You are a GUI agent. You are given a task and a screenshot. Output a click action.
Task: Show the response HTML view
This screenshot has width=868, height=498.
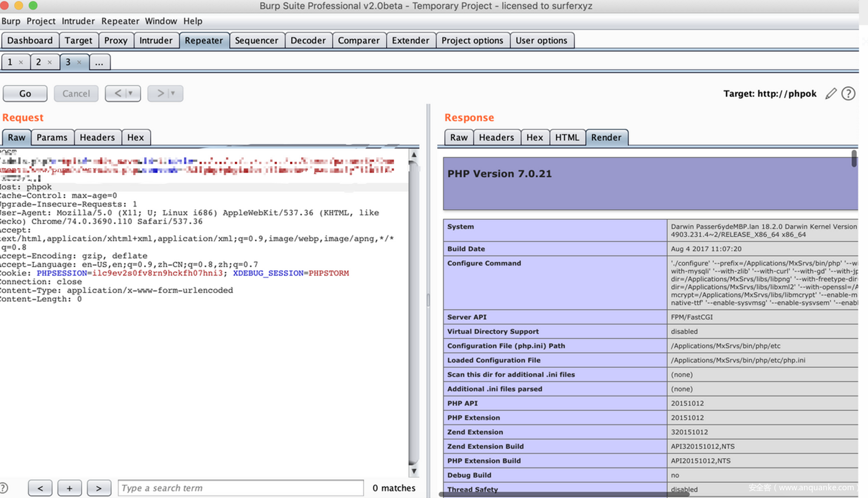point(567,137)
